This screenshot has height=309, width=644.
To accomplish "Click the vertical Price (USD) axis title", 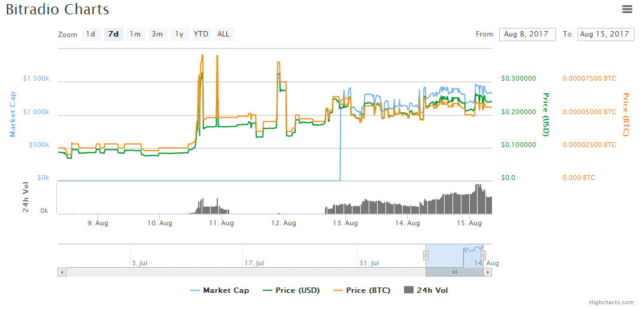I will click(x=546, y=115).
